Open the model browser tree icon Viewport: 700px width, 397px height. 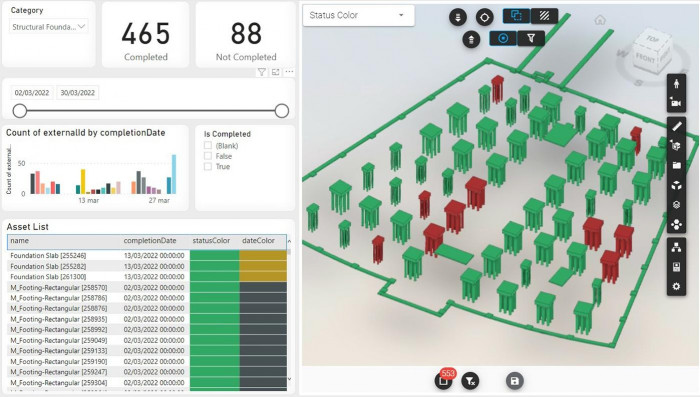coord(676,247)
